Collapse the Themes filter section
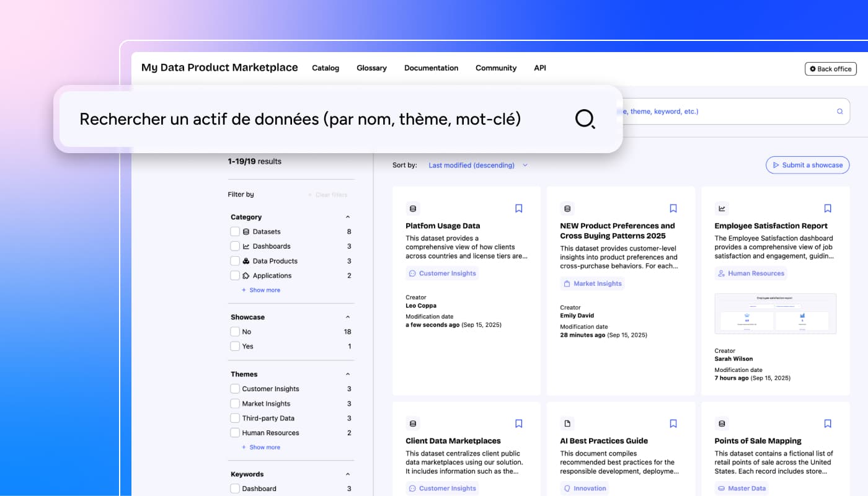This screenshot has width=868, height=496. (348, 374)
